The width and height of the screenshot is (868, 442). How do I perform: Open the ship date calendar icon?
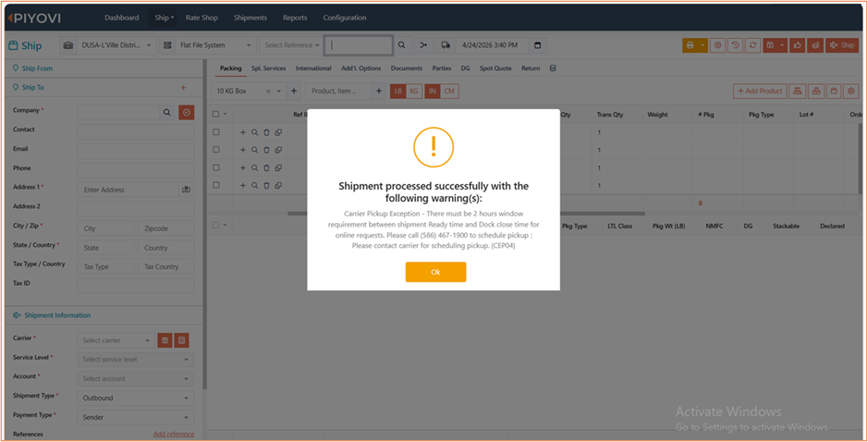point(537,45)
